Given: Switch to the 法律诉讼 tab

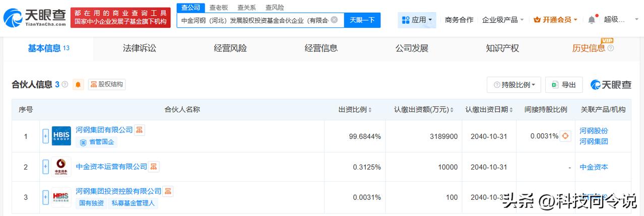Looking at the screenshot, I should tap(140, 48).
